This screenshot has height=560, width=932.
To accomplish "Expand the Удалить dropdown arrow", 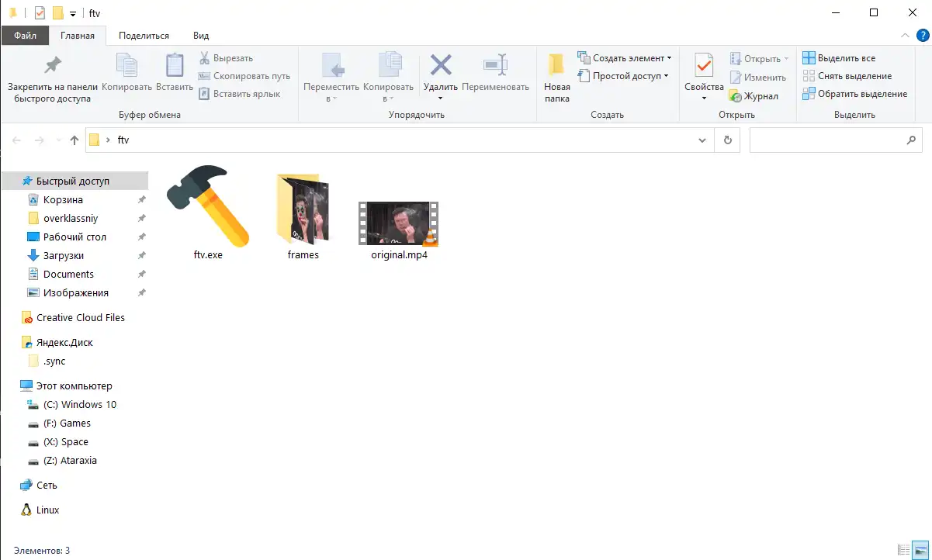I will point(441,99).
